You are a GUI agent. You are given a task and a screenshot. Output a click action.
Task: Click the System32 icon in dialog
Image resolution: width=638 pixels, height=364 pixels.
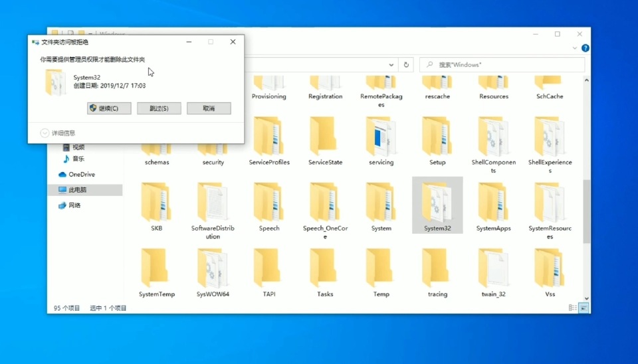coord(55,82)
